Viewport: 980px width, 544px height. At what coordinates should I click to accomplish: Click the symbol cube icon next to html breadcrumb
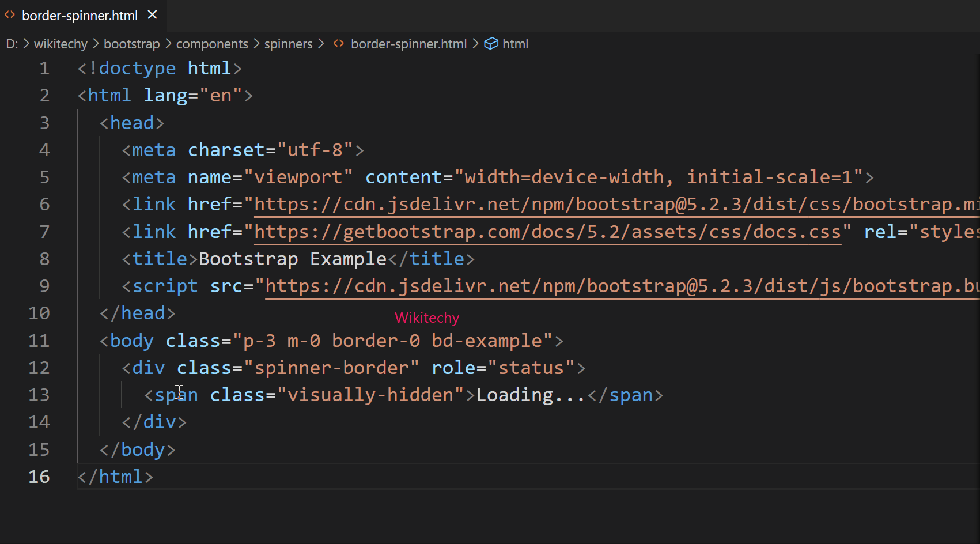[490, 43]
